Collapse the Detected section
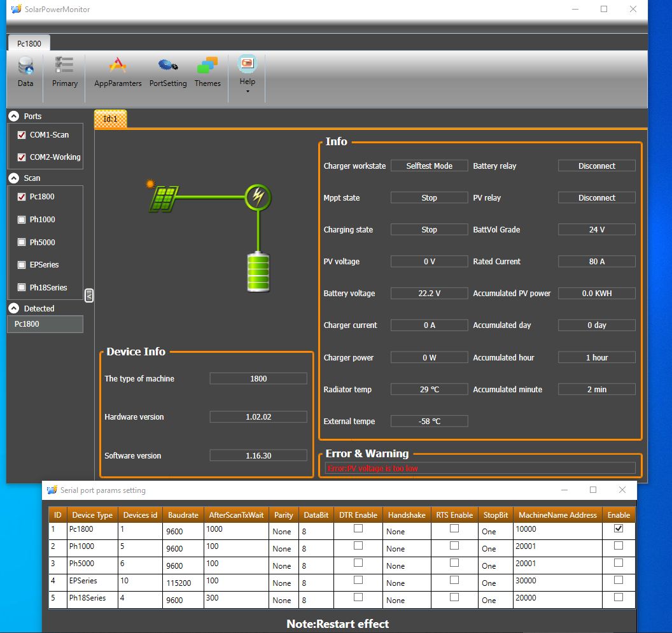 coord(13,308)
